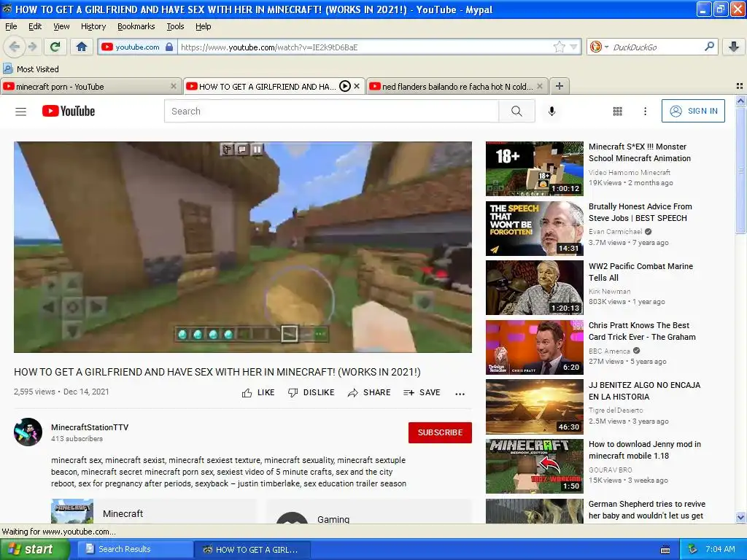Click the padlock site security icon
This screenshot has width=747, height=560.
pyautogui.click(x=169, y=47)
